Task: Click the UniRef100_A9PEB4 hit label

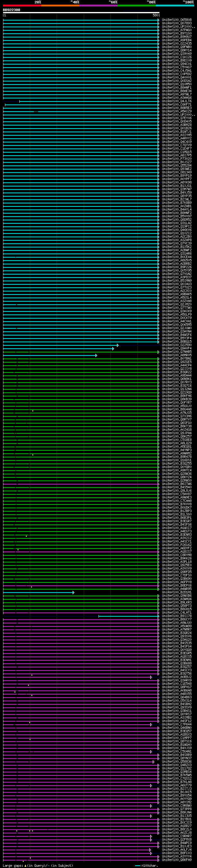Action: click(x=177, y=40)
